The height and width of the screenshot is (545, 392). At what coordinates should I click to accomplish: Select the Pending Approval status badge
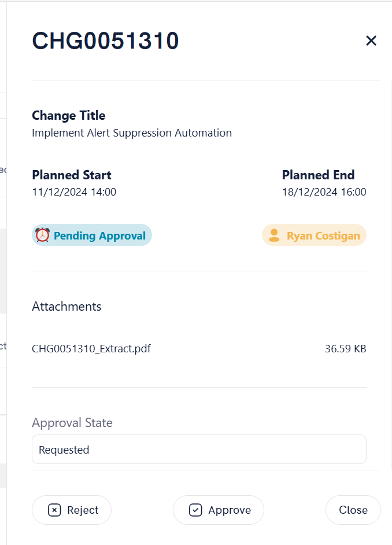coord(92,235)
